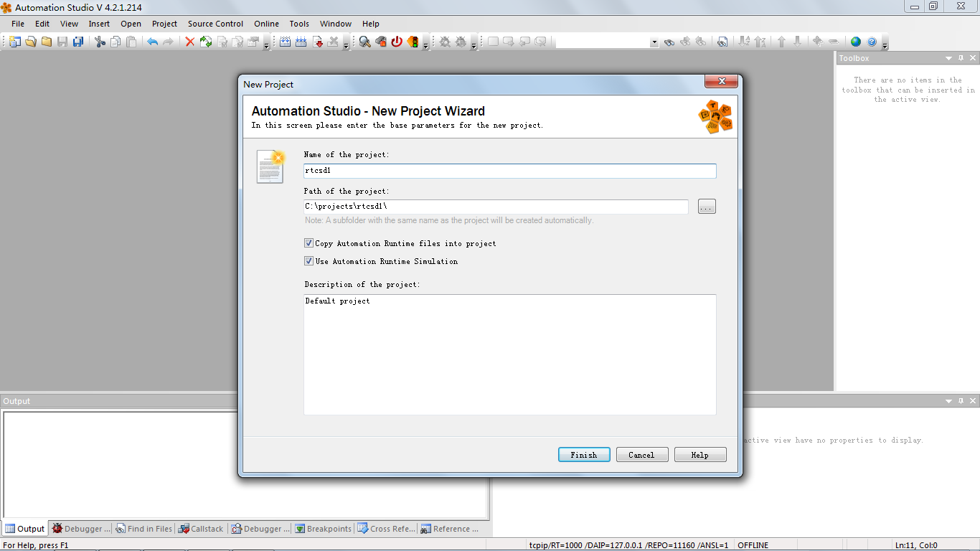Click the globe web icon
Viewport: 980px width, 551px height.
856,42
